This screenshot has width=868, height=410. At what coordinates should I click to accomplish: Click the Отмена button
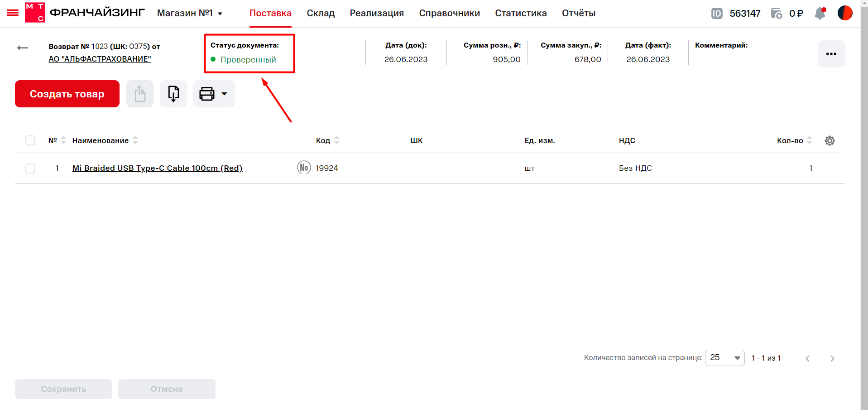click(167, 389)
